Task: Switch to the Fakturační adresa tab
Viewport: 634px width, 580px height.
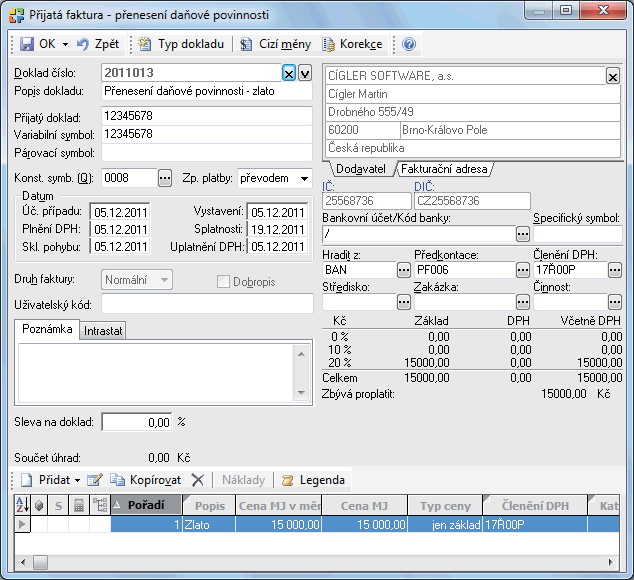Action: [444, 169]
